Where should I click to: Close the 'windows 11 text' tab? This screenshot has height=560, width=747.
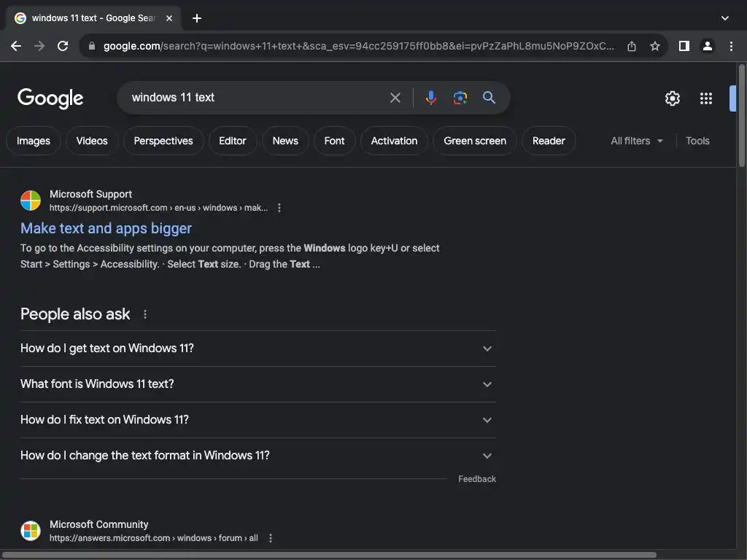pos(169,18)
